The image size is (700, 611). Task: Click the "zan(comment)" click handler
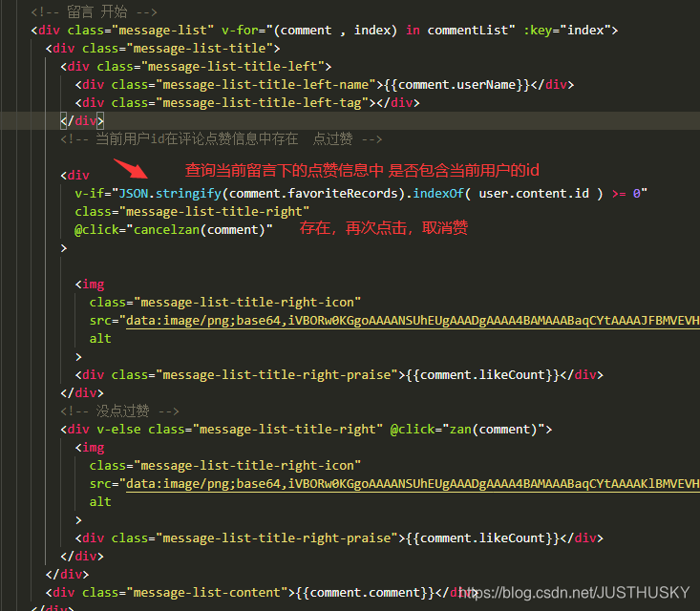point(494,430)
